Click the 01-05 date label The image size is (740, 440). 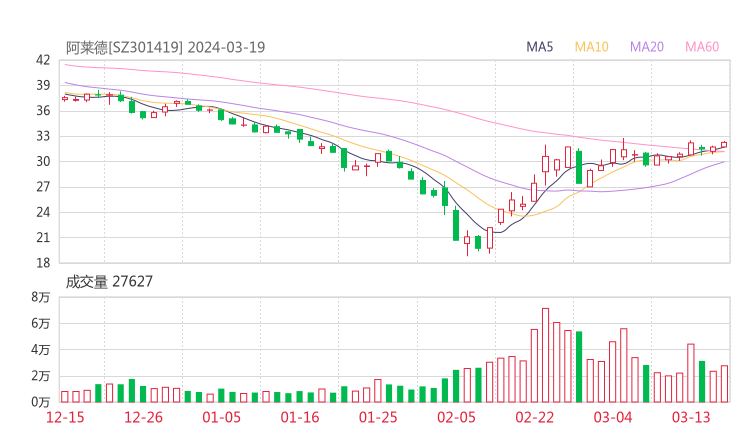tap(221, 417)
